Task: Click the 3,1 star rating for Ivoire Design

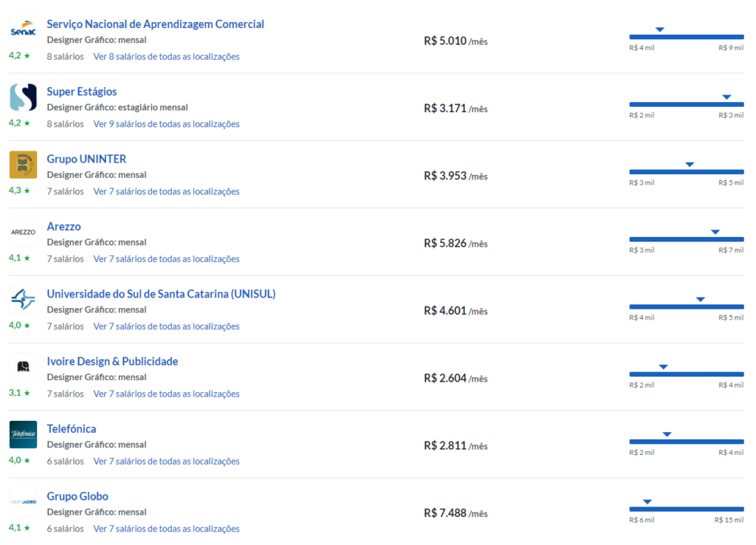Action: point(19,393)
